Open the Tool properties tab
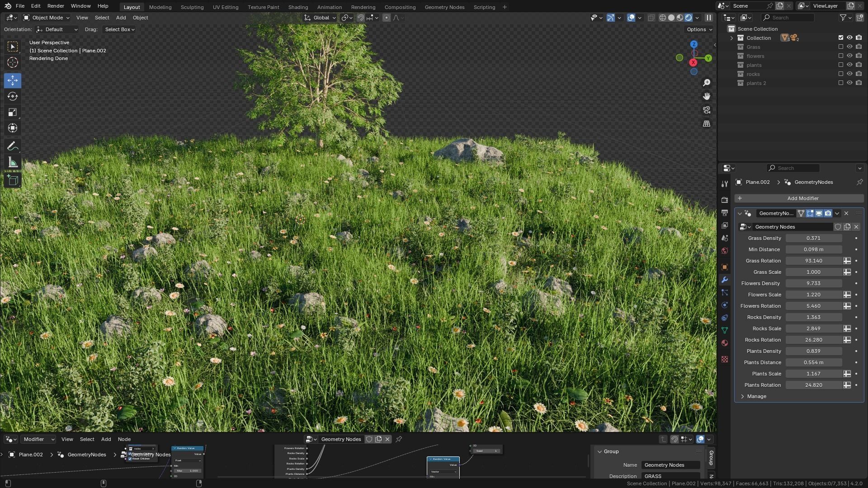 click(x=725, y=183)
